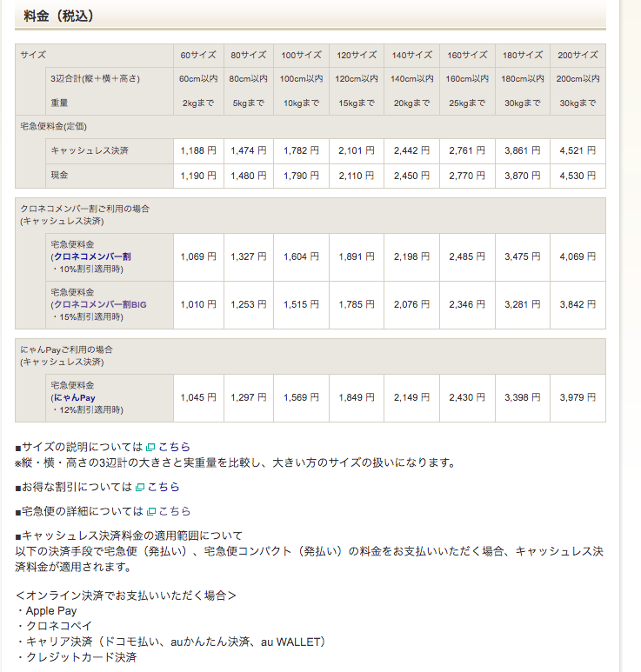Click the 2kgまで weight cell

198,103
